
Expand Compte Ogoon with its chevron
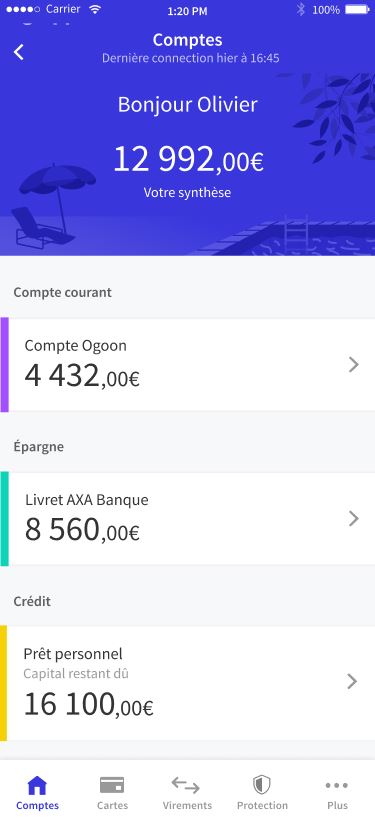[x=354, y=365]
